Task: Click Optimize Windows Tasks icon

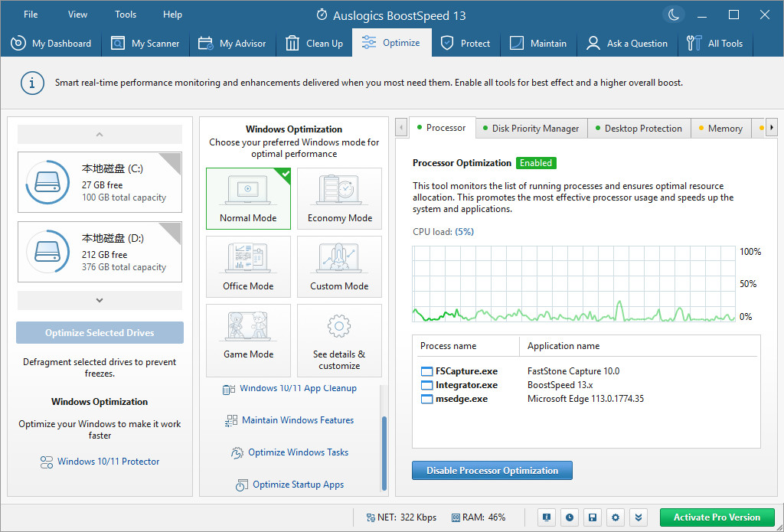Action: tap(237, 453)
